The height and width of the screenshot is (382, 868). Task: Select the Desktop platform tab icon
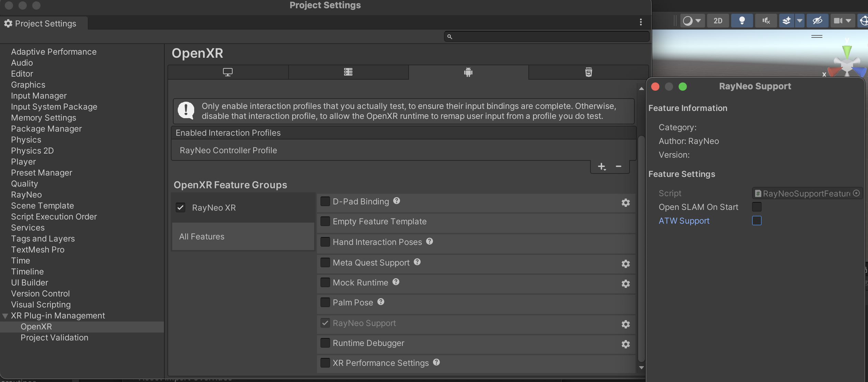click(228, 72)
